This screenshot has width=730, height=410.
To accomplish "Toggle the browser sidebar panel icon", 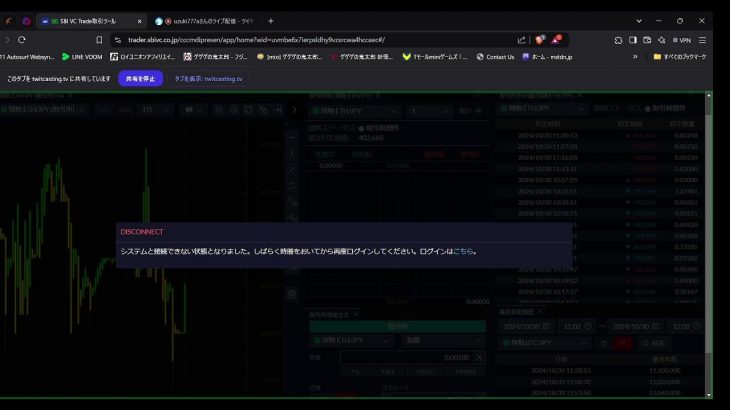I will click(x=633, y=40).
